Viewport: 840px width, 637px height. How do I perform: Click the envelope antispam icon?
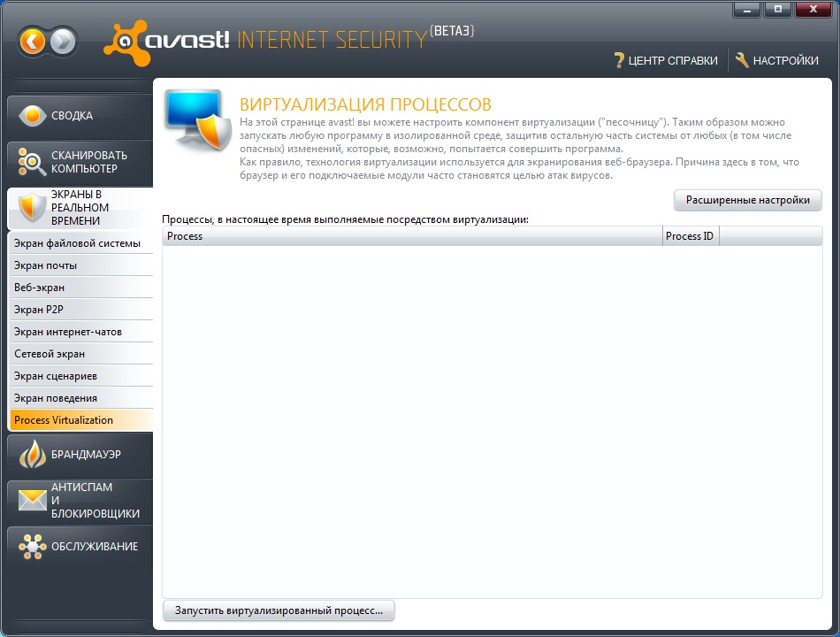point(33,500)
